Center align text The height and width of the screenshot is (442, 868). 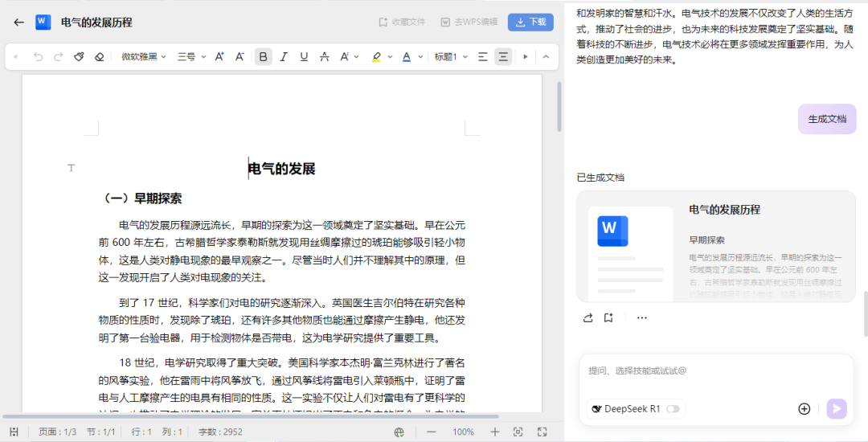click(502, 56)
